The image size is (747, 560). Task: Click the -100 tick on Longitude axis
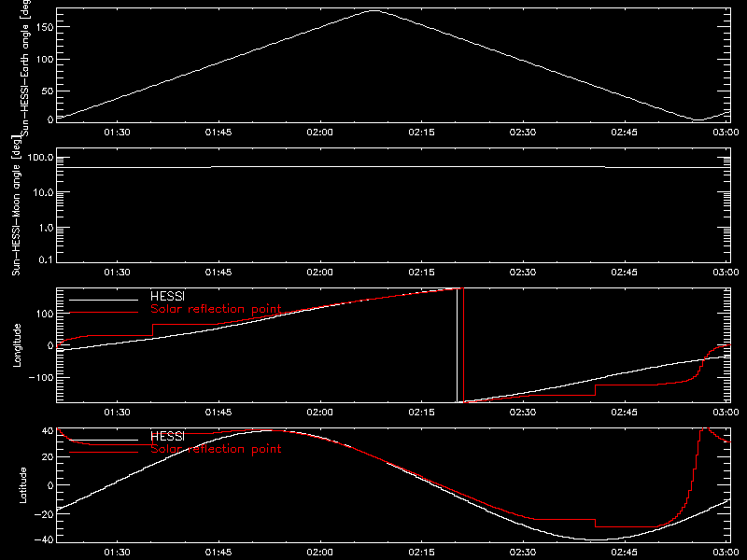point(41,377)
